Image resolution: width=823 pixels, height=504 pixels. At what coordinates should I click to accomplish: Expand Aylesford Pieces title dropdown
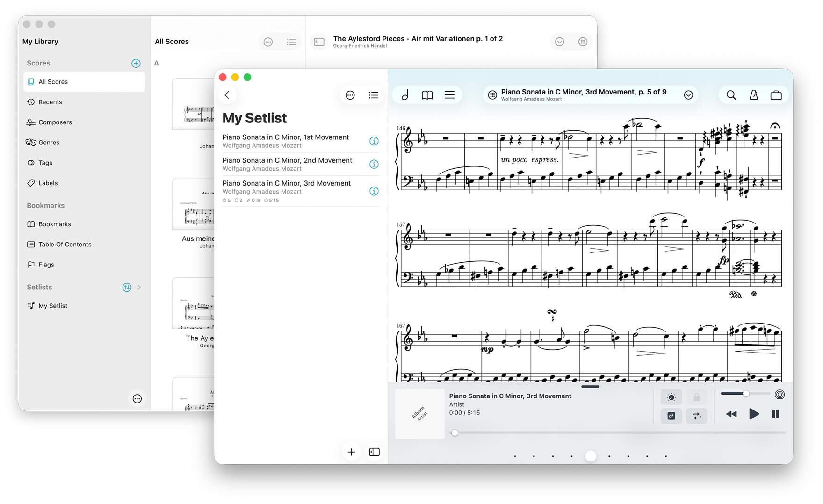pyautogui.click(x=560, y=42)
